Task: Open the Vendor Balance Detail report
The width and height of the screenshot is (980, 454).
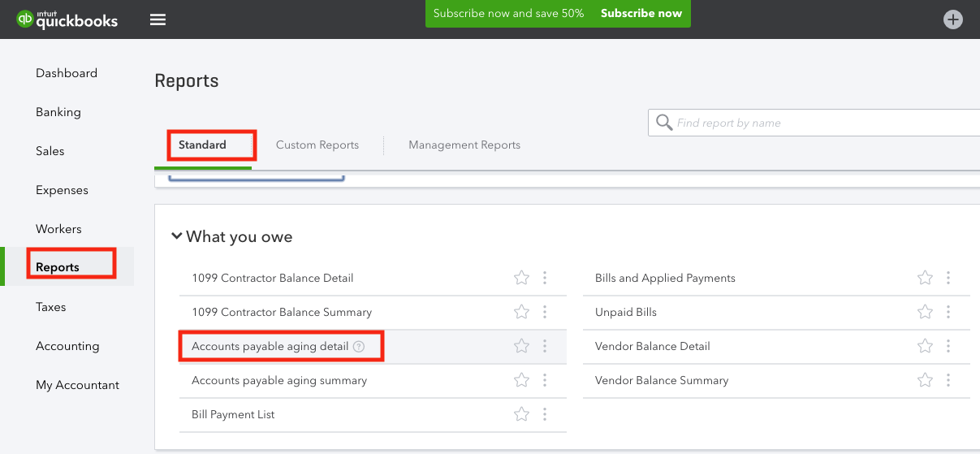Action: pos(653,346)
